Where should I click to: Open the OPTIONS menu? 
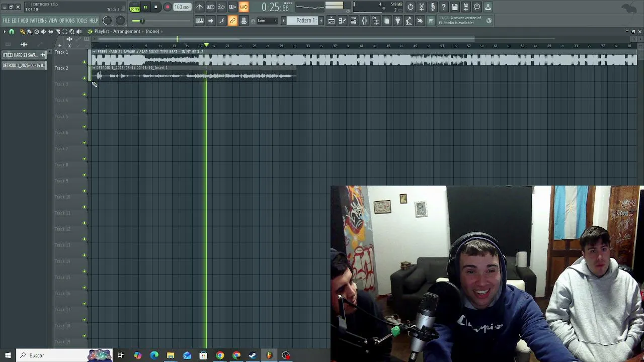[67, 21]
